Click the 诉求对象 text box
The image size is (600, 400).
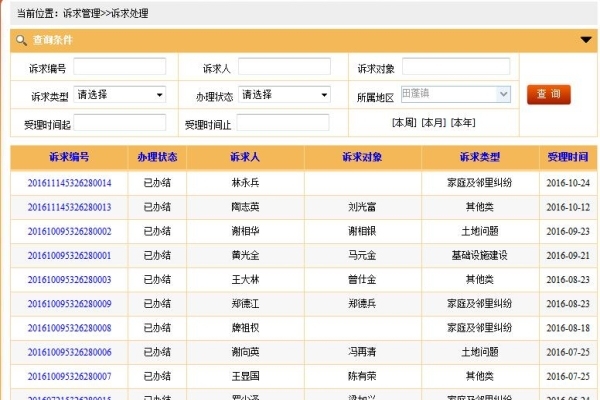coord(455,67)
